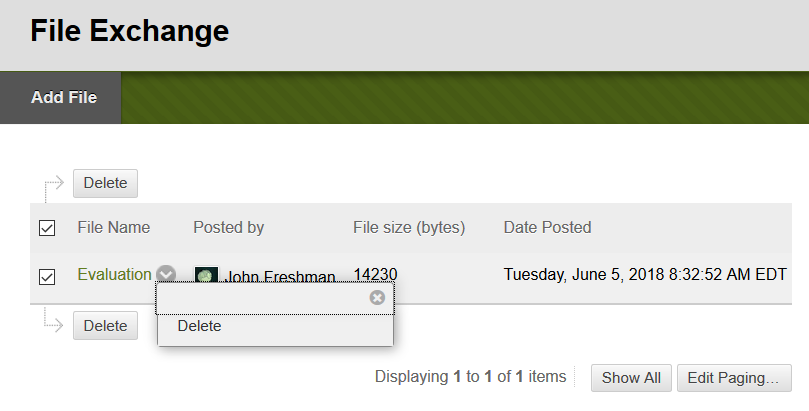809x411 pixels.
Task: Click the John Freshman name text
Action: tap(280, 277)
